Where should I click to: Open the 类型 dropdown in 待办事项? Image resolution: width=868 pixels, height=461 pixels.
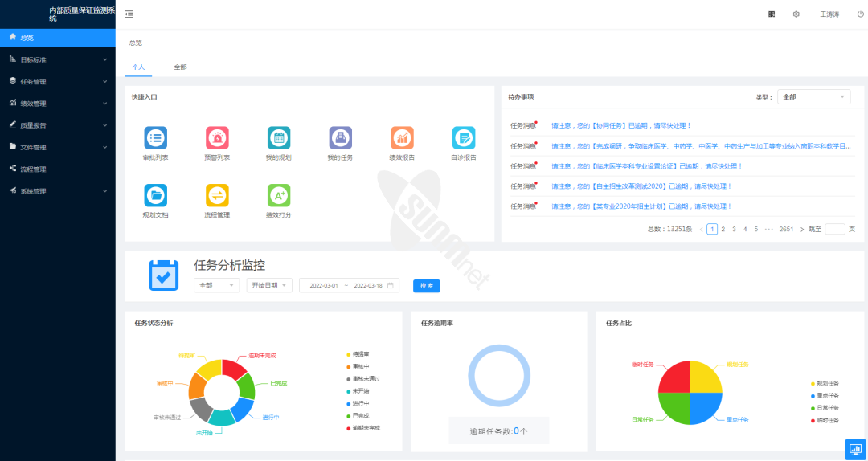pos(813,97)
